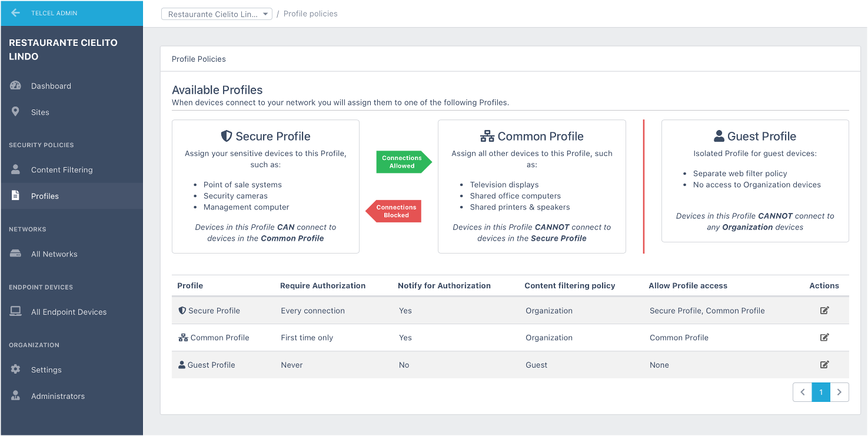Edit the Common Profile row
The image size is (868, 436).
[824, 337]
